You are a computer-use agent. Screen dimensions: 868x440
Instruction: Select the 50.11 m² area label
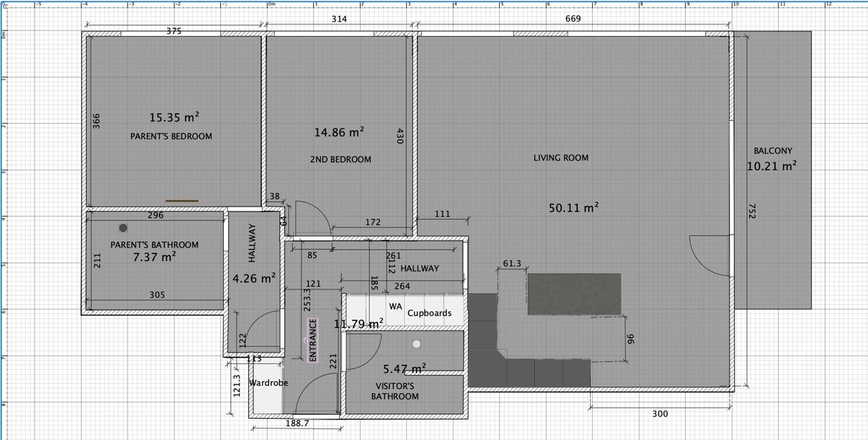pos(573,208)
